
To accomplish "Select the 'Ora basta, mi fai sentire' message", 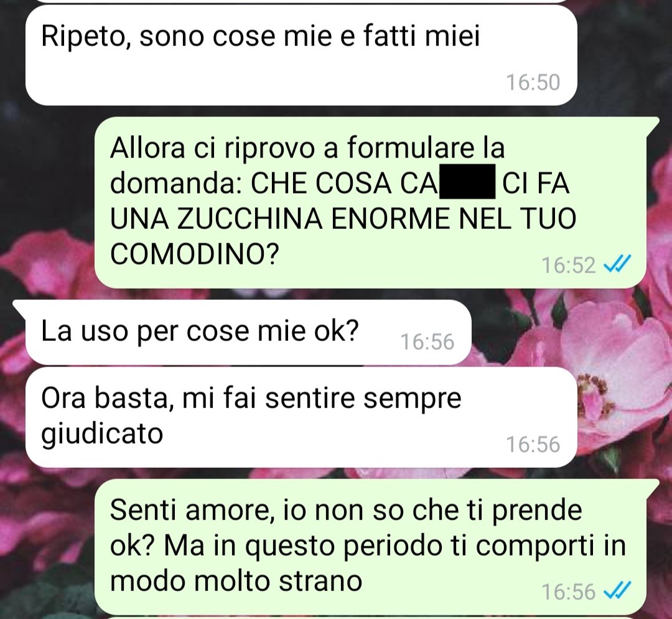I will tap(301, 417).
